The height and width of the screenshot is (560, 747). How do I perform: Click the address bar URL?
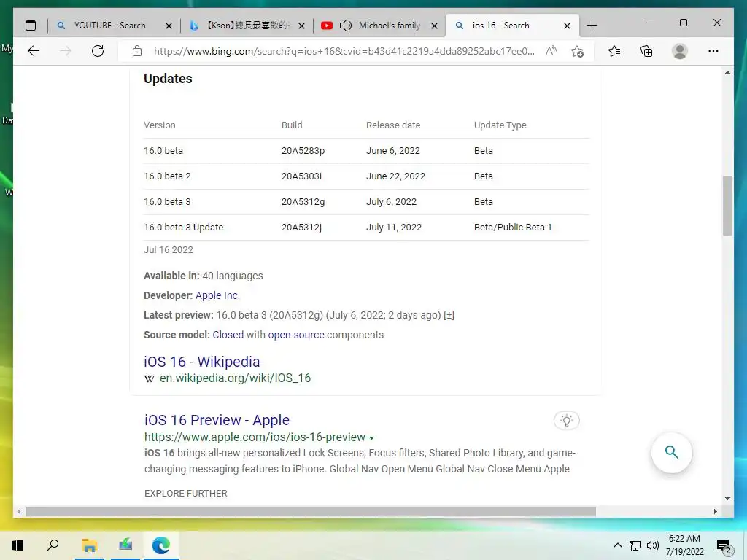pyautogui.click(x=344, y=51)
